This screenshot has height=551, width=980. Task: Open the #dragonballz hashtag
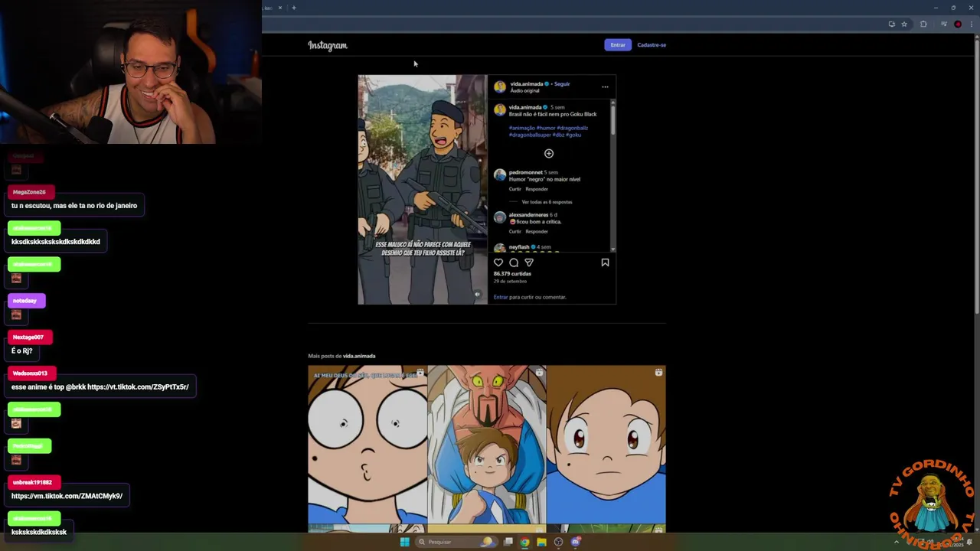point(573,128)
